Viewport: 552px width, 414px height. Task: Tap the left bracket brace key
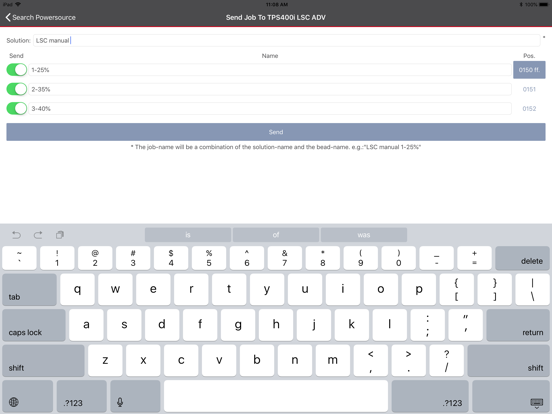coord(457,290)
